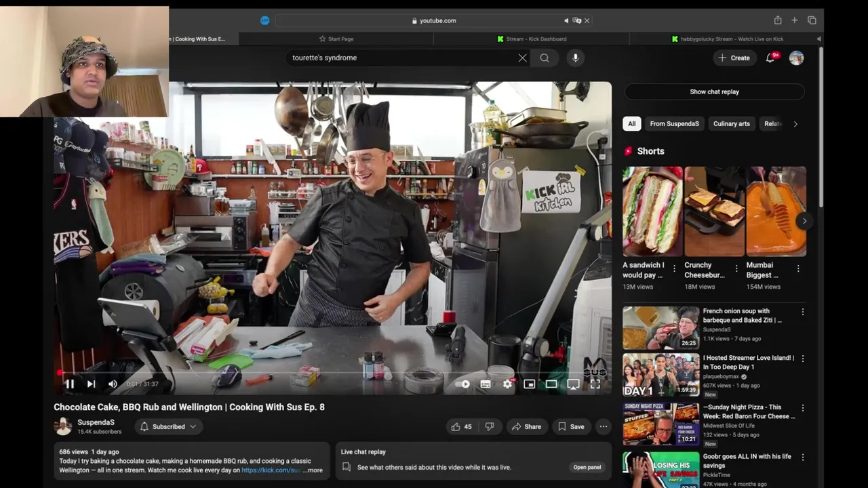Viewport: 868px width, 488px height.
Task: Toggle the autoplay switch in player
Action: (462, 384)
